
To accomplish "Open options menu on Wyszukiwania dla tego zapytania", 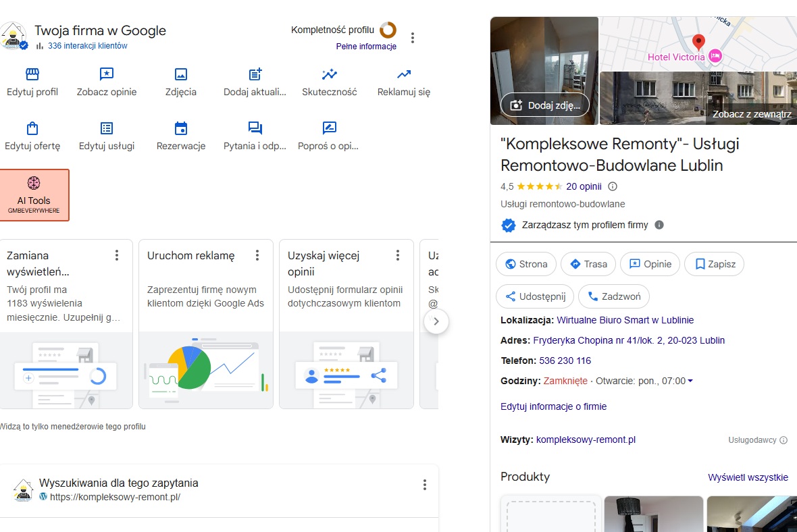I will (425, 484).
